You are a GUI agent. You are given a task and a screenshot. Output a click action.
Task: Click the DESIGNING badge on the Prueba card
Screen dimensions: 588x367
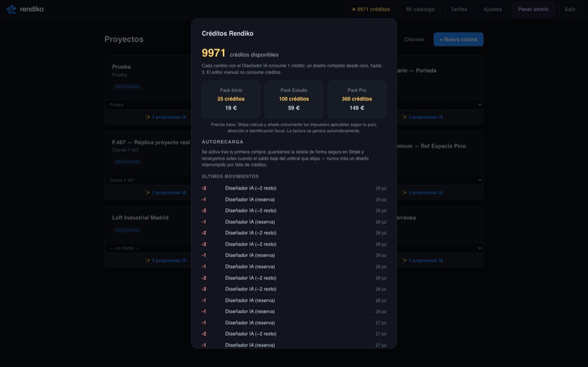[127, 87]
